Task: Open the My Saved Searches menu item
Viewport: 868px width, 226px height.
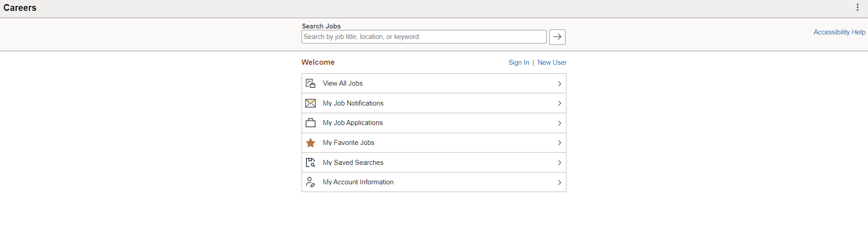Action: click(x=353, y=163)
